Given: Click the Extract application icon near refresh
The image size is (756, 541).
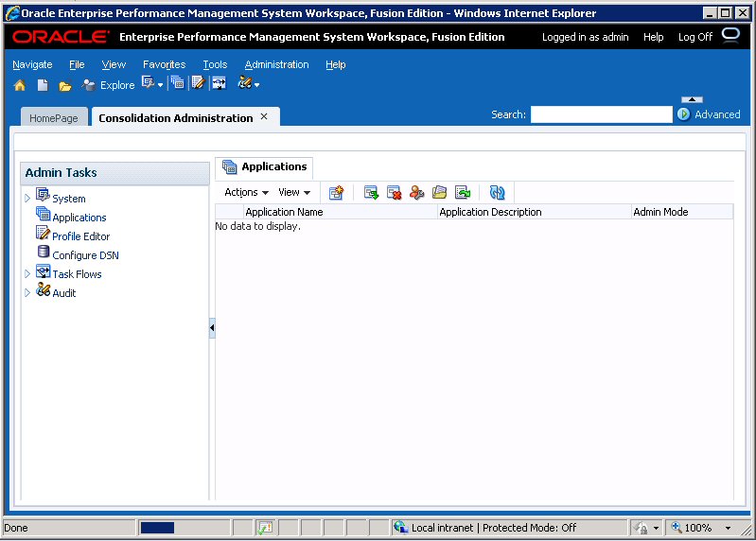Looking at the screenshot, I should [x=463, y=193].
